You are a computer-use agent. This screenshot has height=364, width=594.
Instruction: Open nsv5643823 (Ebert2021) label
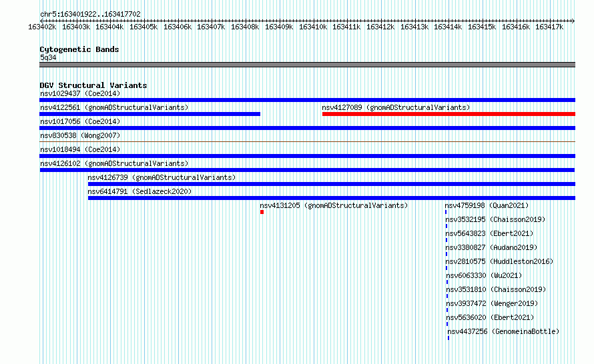(489, 233)
